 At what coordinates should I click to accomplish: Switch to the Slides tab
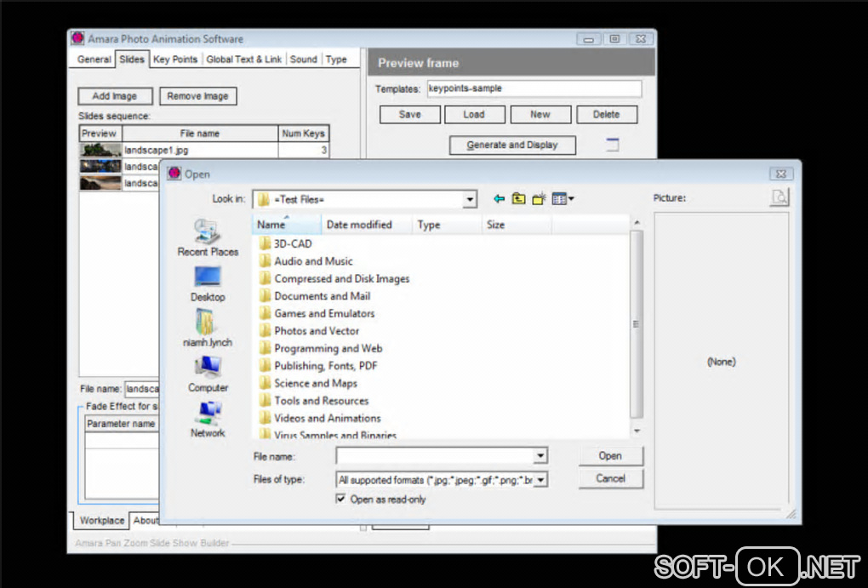pos(132,59)
